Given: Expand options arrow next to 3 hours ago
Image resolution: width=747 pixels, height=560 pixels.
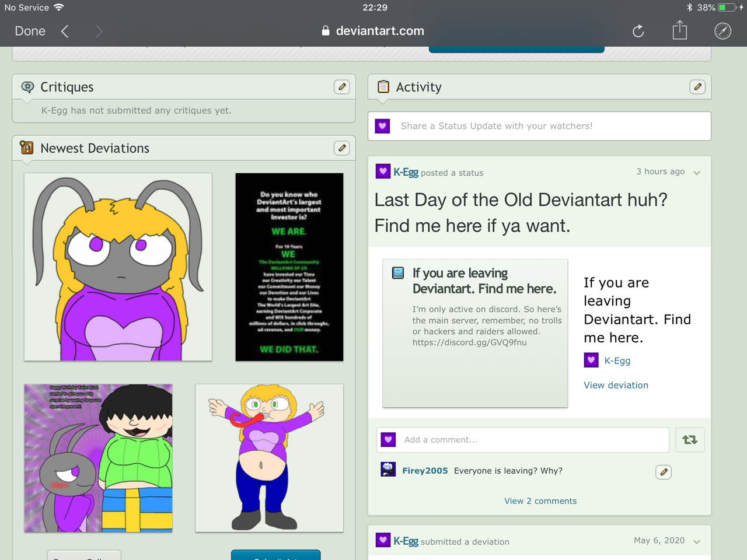Looking at the screenshot, I should (x=697, y=173).
